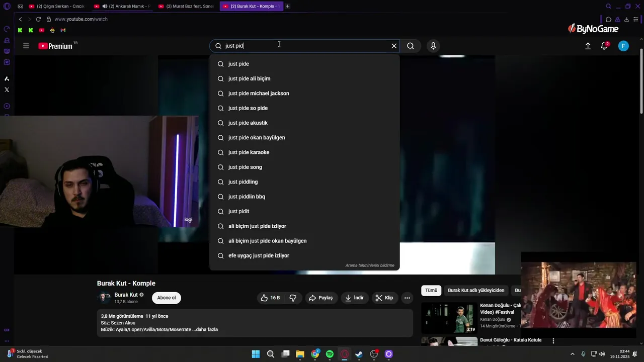Click the 'Klip' scissors button
The height and width of the screenshot is (362, 644).
(384, 298)
